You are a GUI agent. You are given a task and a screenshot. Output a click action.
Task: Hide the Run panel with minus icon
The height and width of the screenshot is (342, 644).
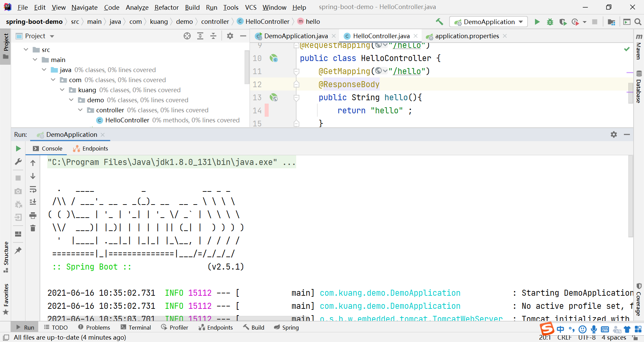627,134
